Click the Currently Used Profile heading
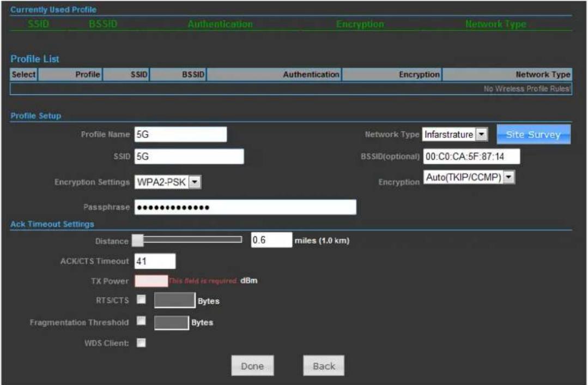588x385 pixels. [53, 10]
